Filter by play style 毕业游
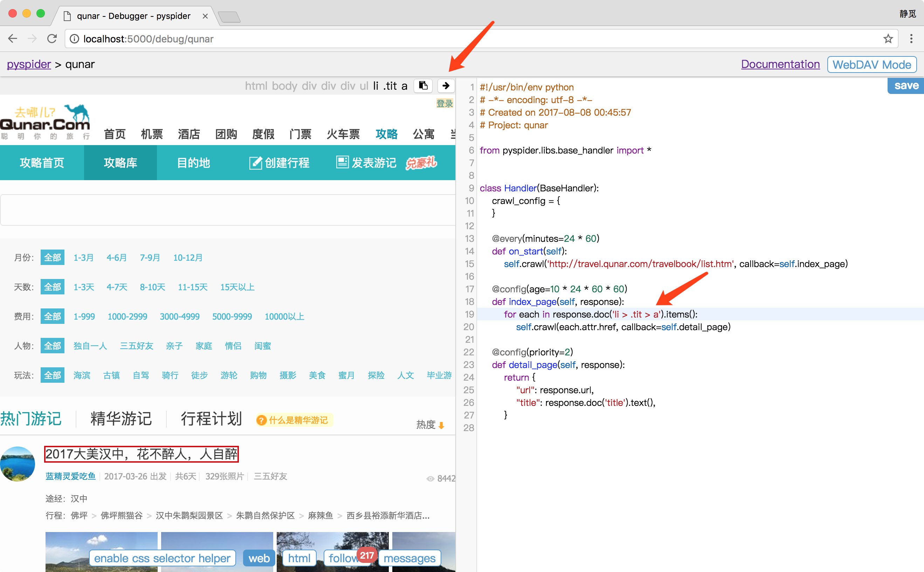 (439, 375)
